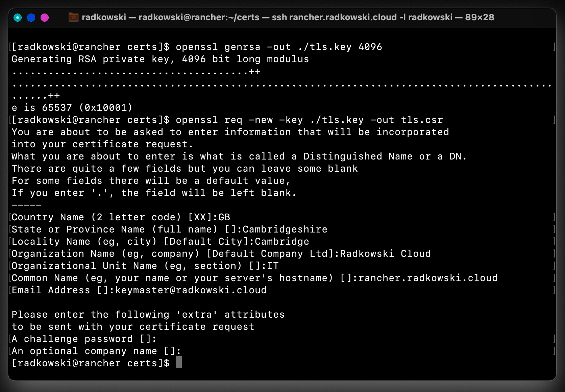Click the Country Name value GB

[x=224, y=217]
